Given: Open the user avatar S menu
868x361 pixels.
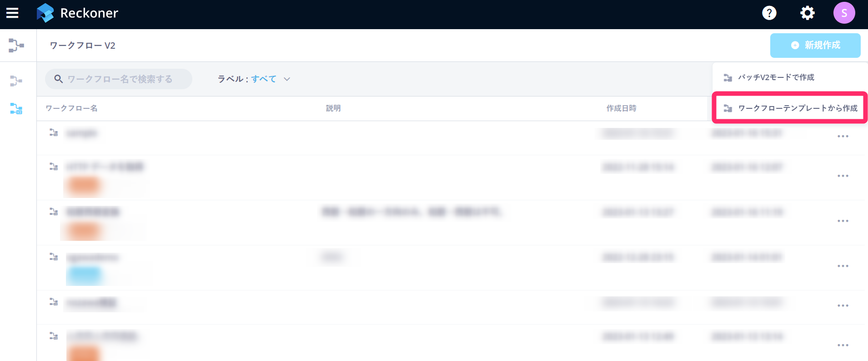Looking at the screenshot, I should [x=843, y=13].
